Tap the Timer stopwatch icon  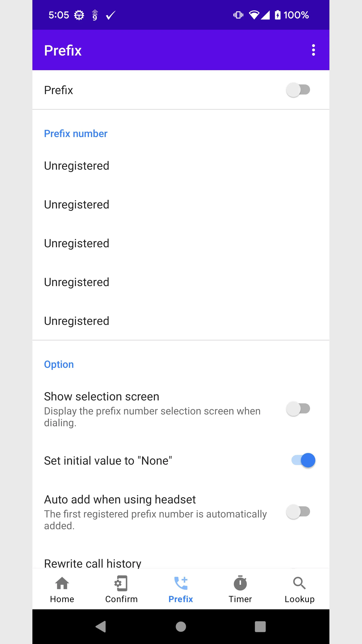[240, 583]
